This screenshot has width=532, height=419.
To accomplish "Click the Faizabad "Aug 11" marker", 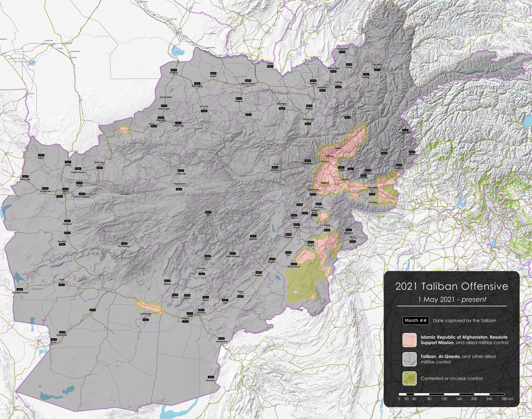I will [x=377, y=70].
